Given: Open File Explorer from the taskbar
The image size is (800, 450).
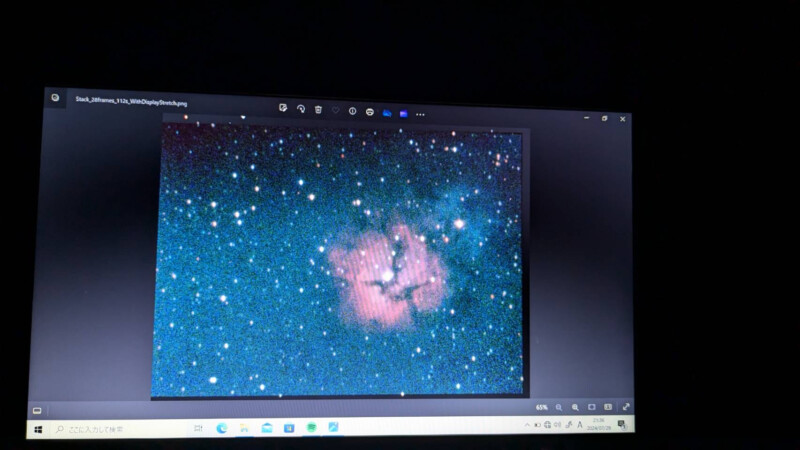Looking at the screenshot, I should click(x=244, y=428).
